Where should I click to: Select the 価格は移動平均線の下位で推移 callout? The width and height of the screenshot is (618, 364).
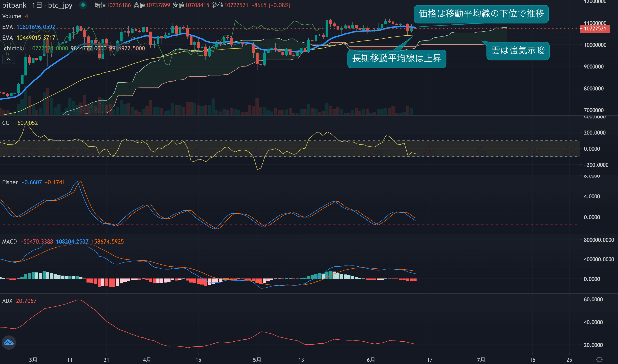pos(481,14)
